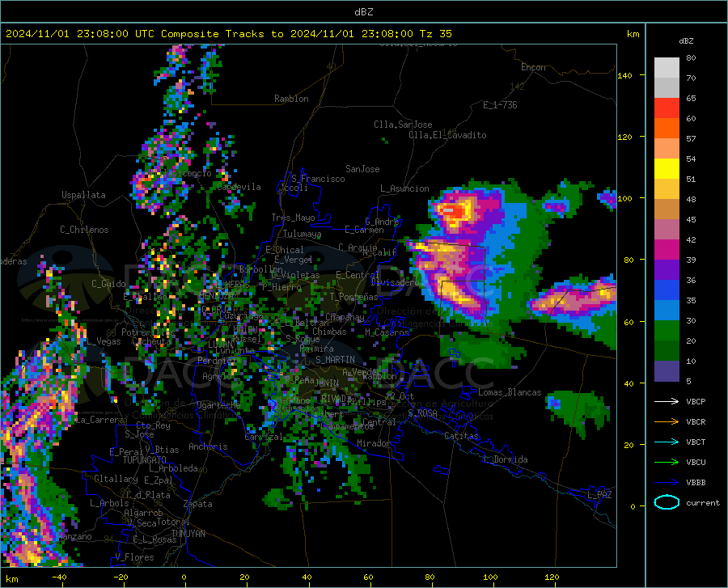Click the 'E_1-736' map label
This screenshot has height=588, width=728.
coord(500,105)
